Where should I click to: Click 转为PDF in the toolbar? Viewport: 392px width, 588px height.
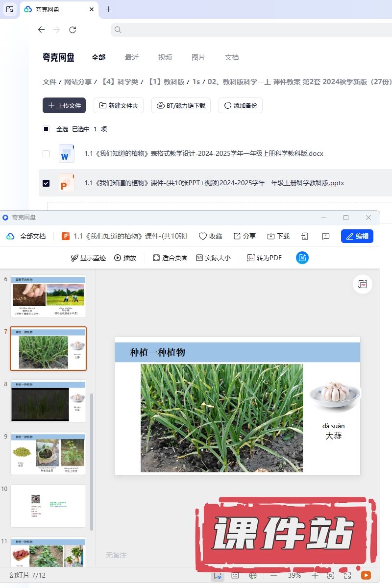pos(264,258)
